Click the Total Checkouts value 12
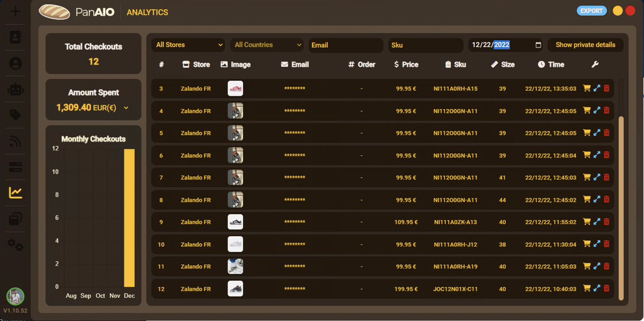644x321 pixels. 93,62
